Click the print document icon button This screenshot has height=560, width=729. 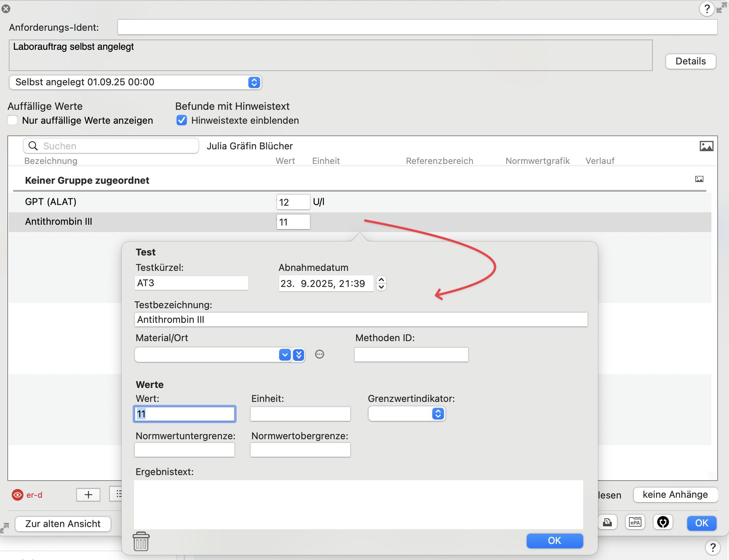click(607, 522)
